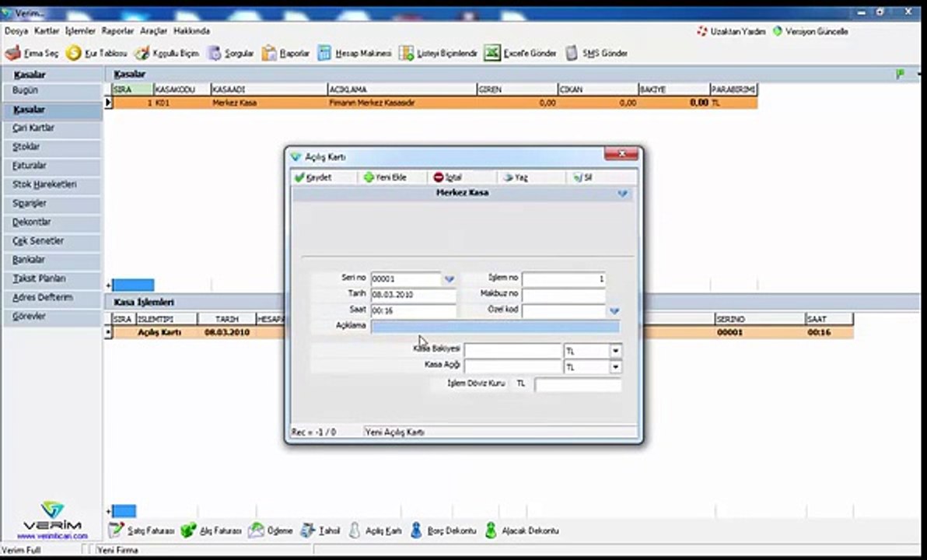Open Koşullu Biçim toolbar icon
Viewport: 927px width, 560px height.
142,53
